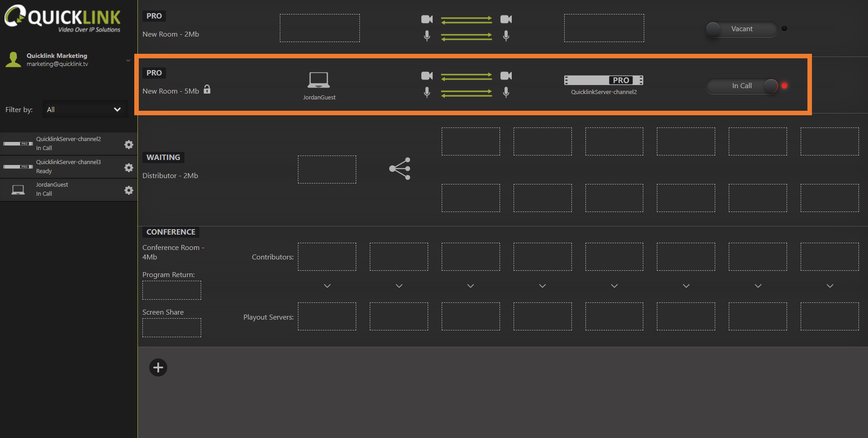Expand chevron under fifth Contributors slot

pos(614,286)
